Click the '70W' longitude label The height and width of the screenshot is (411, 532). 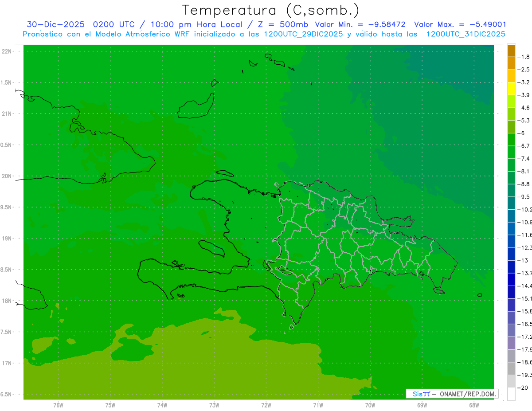click(x=370, y=405)
